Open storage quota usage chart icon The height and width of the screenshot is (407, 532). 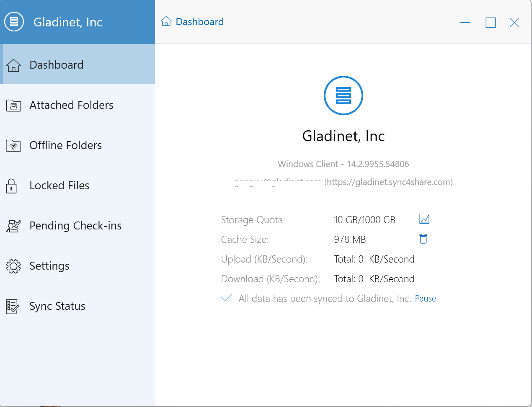coord(424,219)
